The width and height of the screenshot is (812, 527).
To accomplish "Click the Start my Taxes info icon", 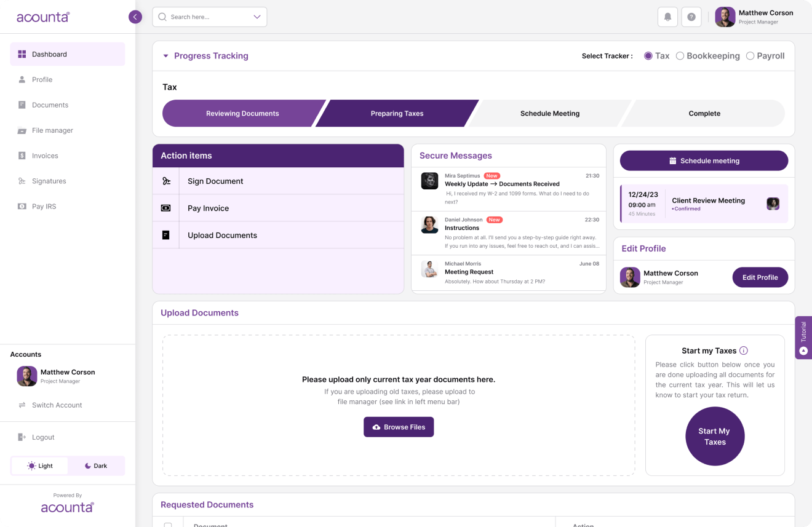I will coord(743,351).
